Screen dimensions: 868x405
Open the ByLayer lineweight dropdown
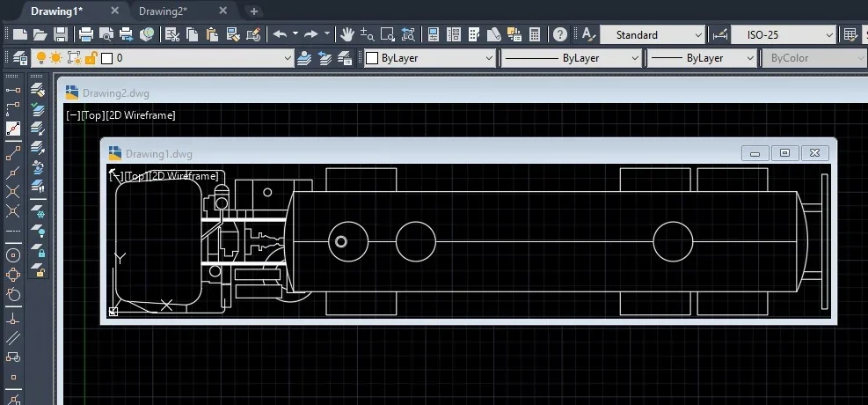click(x=702, y=57)
